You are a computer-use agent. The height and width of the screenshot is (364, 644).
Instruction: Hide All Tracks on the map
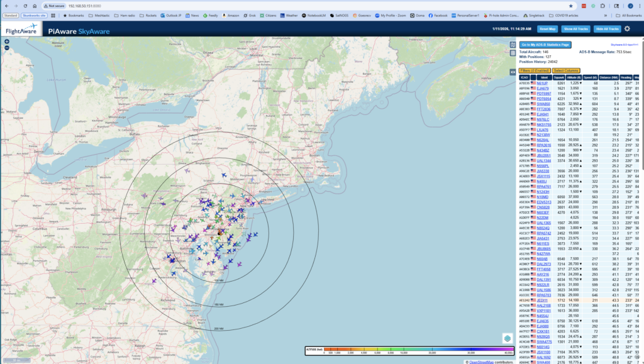pos(607,29)
